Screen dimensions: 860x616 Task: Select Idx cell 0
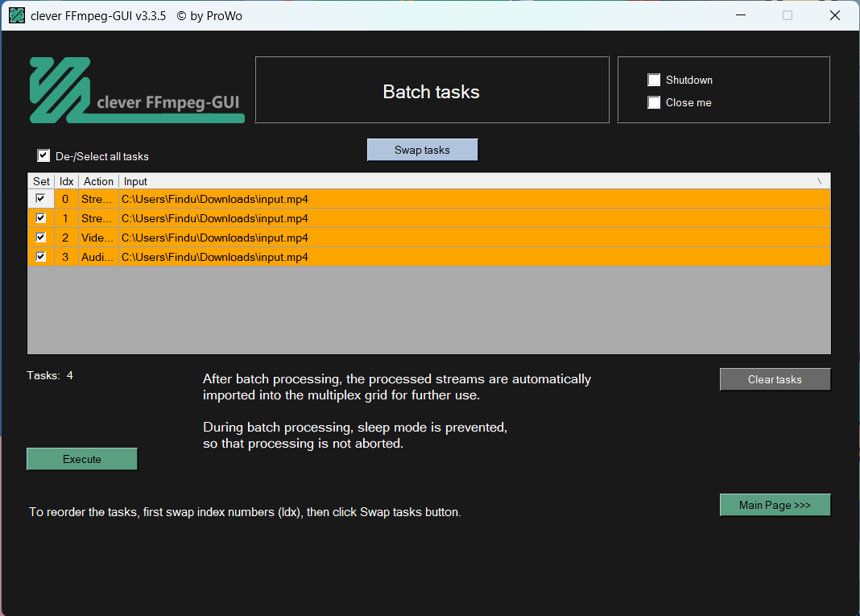(66, 199)
